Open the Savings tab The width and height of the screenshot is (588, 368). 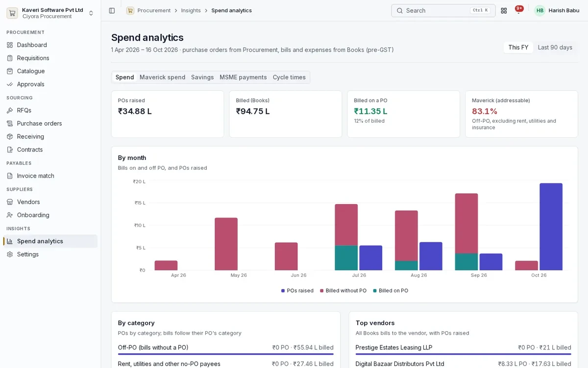click(x=202, y=78)
